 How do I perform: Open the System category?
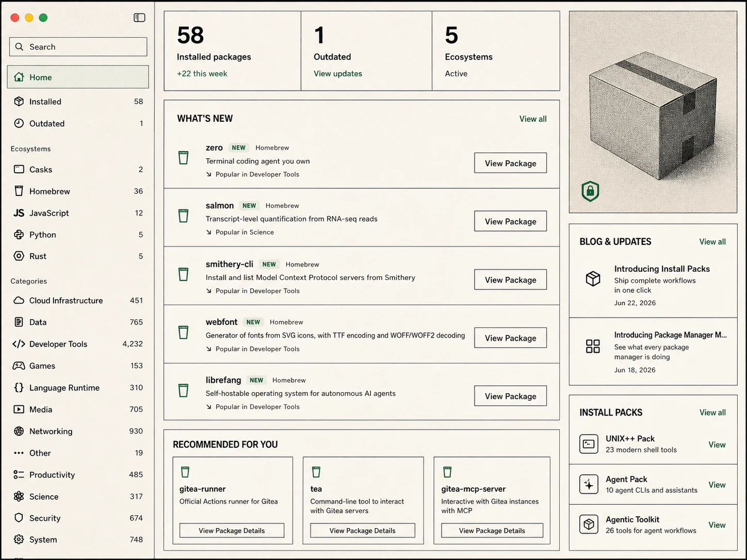click(78, 540)
